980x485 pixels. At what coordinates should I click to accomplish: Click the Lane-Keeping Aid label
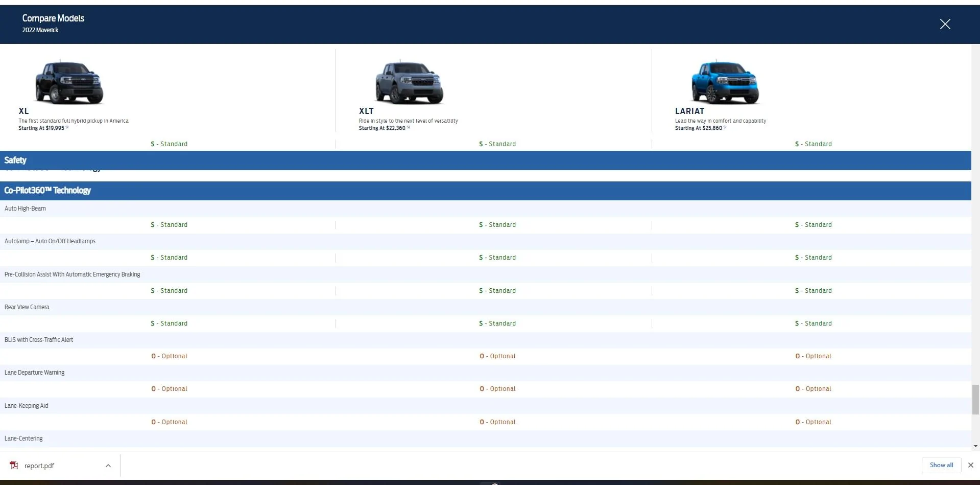click(x=26, y=406)
